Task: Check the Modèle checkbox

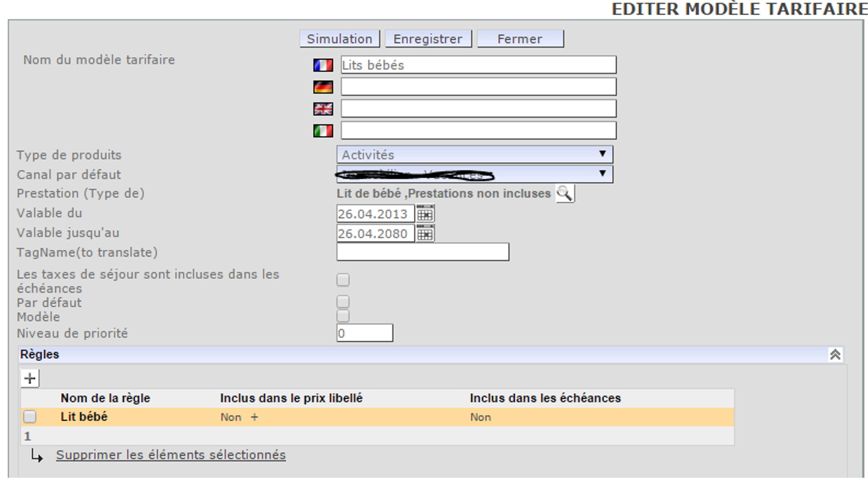Action: 343,316
